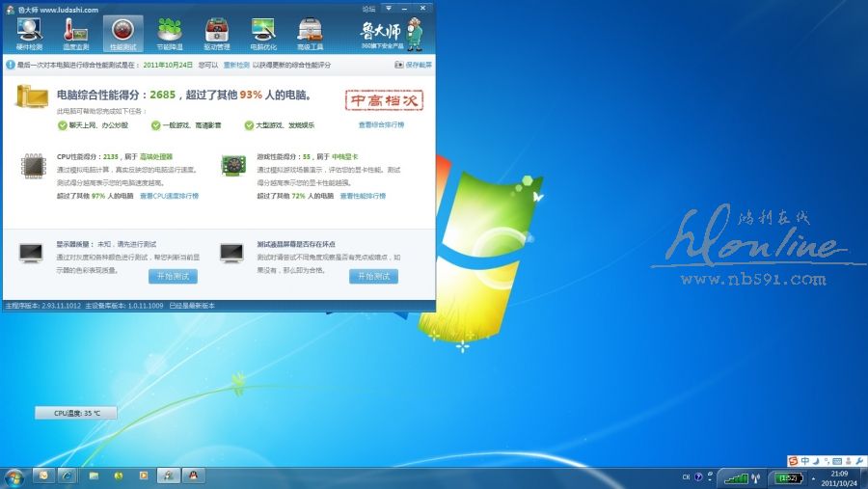Open the QQ penguin taskbar icon
The height and width of the screenshot is (489, 868).
coord(193,475)
